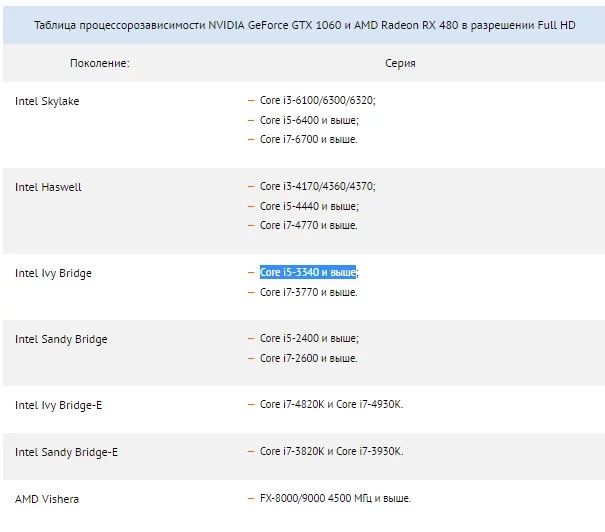605x532 pixels.
Task: Click the highlighted Core i5-3340 text
Action: tap(308, 272)
